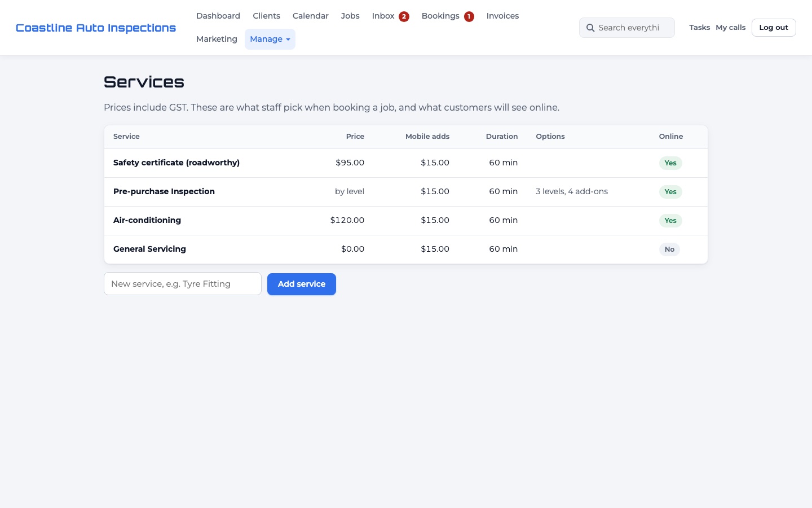The height and width of the screenshot is (508, 812).
Task: Click the $0.00 price value
Action: point(352,249)
